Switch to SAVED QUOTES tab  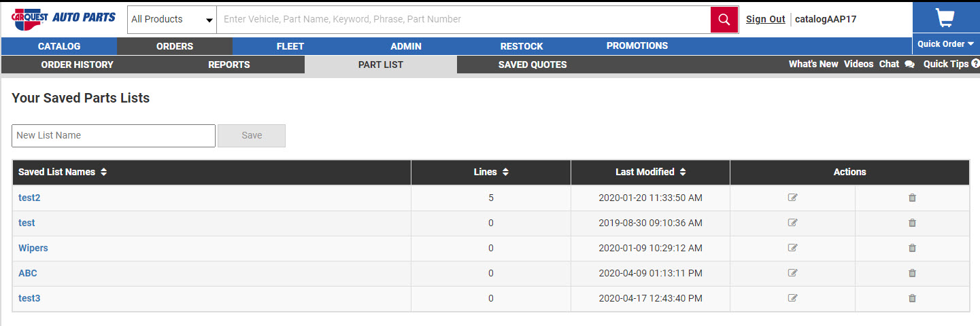(x=533, y=65)
